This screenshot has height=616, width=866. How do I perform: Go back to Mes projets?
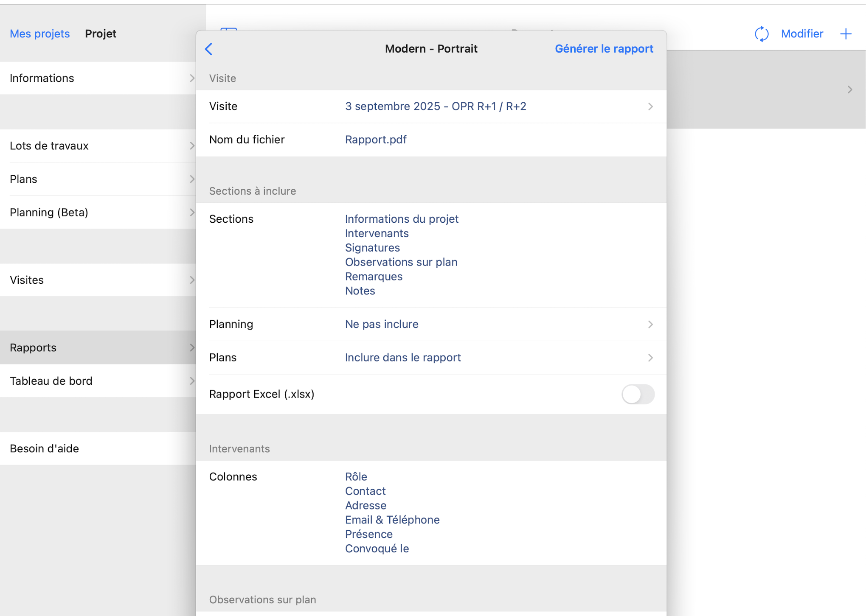[39, 34]
